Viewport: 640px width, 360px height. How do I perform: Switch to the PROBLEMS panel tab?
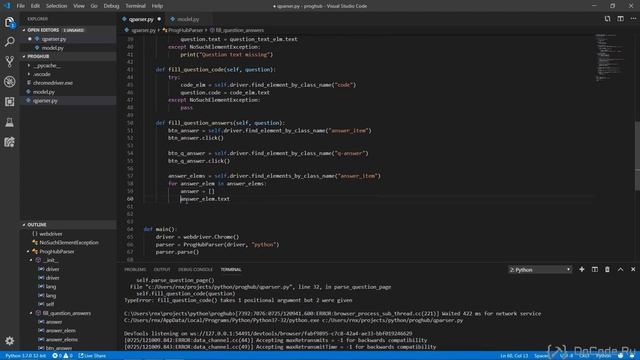pos(135,270)
